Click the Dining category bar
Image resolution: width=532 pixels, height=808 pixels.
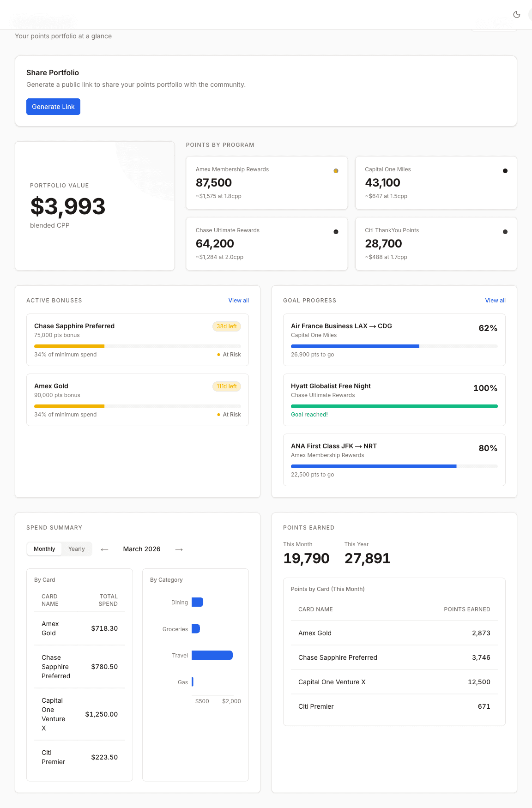click(x=197, y=602)
